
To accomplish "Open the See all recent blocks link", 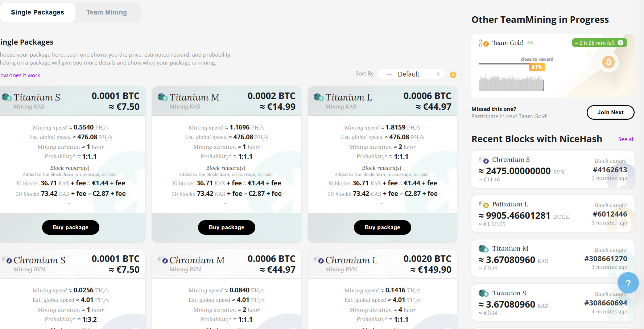I will click(x=626, y=139).
